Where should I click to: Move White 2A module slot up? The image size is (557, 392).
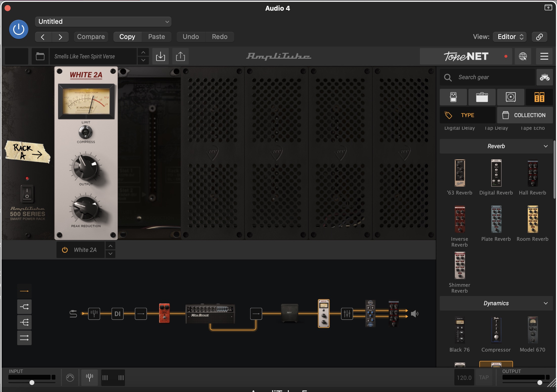[x=110, y=246]
